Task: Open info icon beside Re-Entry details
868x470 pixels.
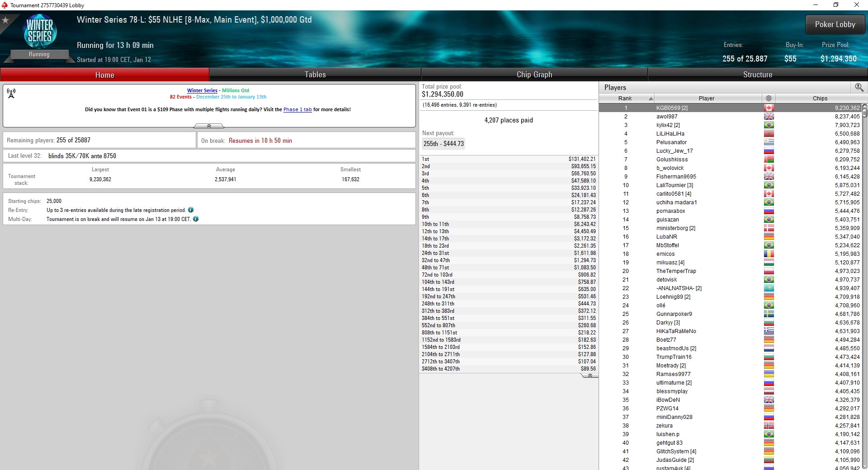Action: coord(191,210)
